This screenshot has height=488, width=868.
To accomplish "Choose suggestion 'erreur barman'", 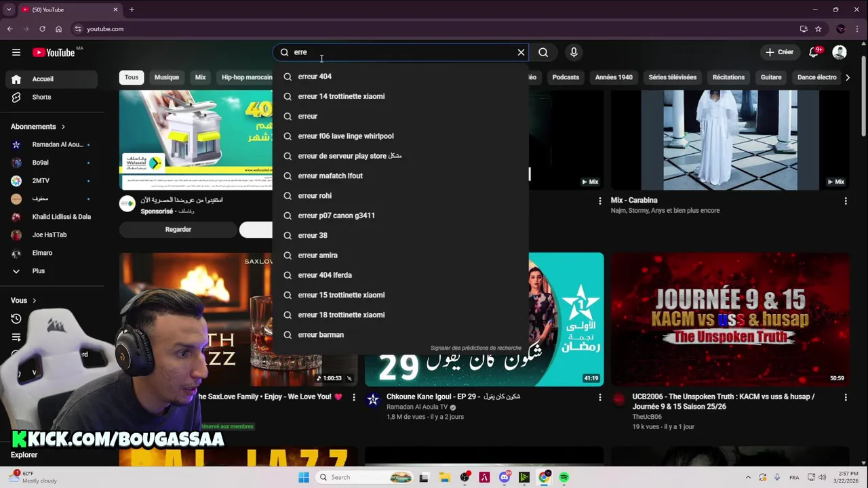I will tap(400, 335).
